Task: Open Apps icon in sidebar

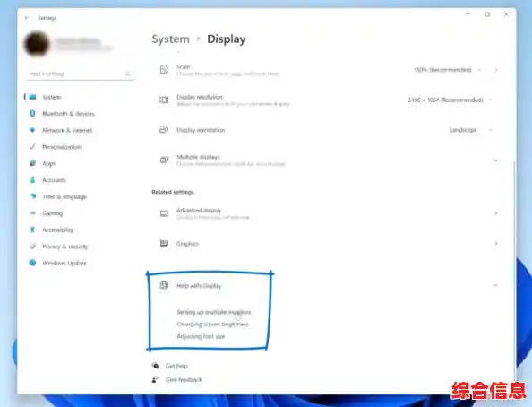Action: point(32,163)
